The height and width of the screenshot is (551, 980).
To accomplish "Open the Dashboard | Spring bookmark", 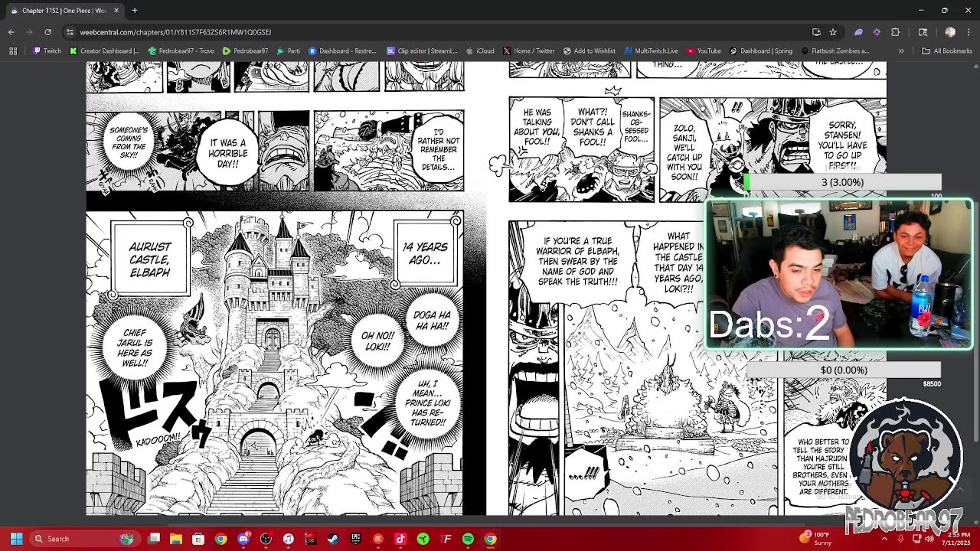I will pyautogui.click(x=761, y=51).
